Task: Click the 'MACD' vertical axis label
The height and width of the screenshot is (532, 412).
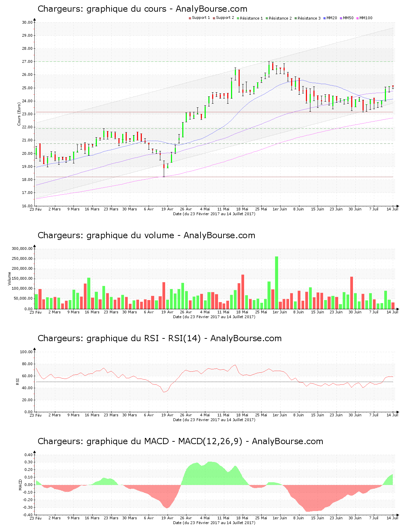Action: (x=20, y=484)
